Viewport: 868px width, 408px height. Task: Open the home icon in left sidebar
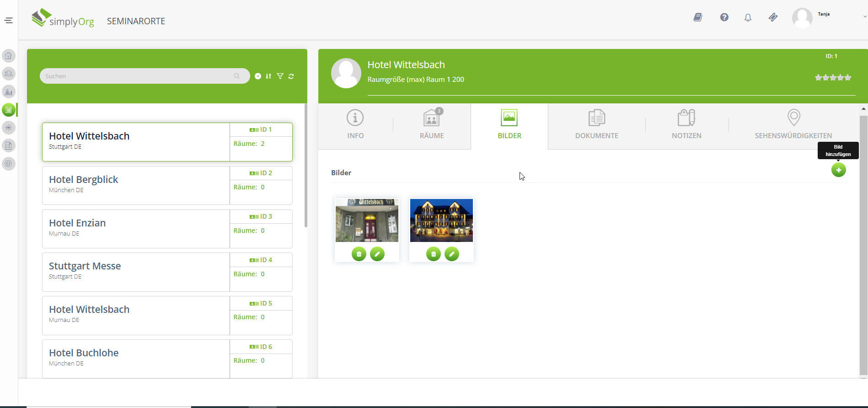pyautogui.click(x=9, y=56)
